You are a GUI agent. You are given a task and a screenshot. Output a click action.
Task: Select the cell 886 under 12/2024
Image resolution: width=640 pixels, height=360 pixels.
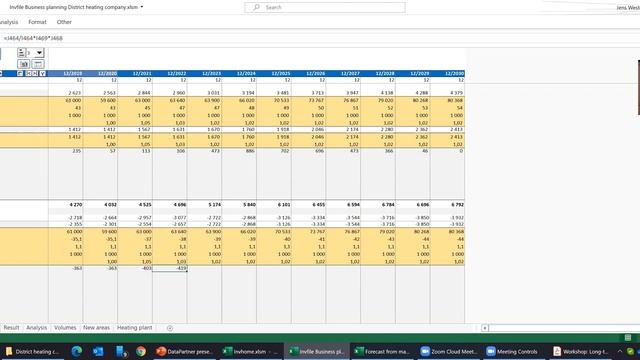tap(239, 151)
